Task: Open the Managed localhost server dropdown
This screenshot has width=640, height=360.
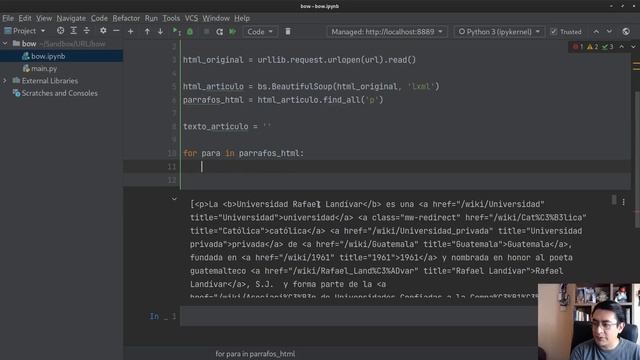Action: click(387, 31)
